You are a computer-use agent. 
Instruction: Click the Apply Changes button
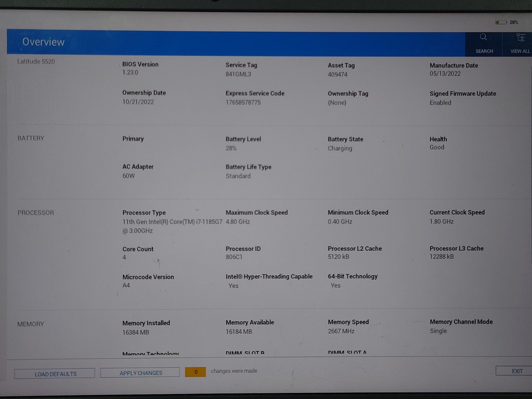(x=140, y=373)
